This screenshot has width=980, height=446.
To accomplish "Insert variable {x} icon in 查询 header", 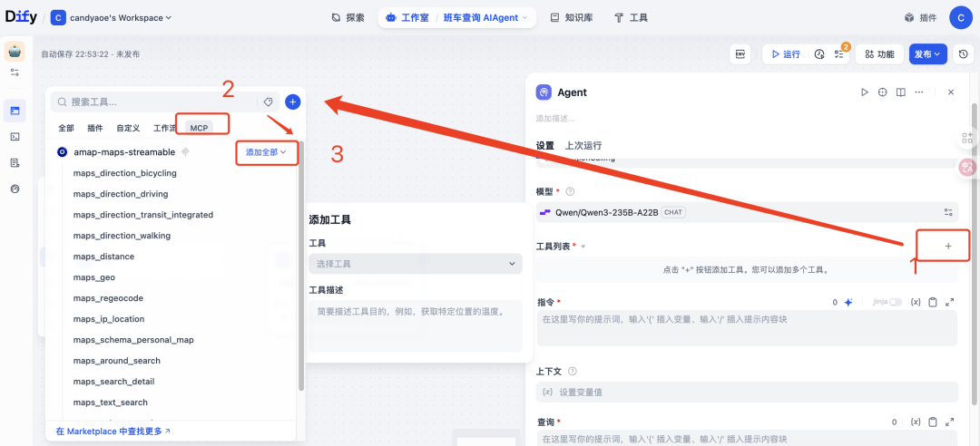I will click(x=916, y=422).
